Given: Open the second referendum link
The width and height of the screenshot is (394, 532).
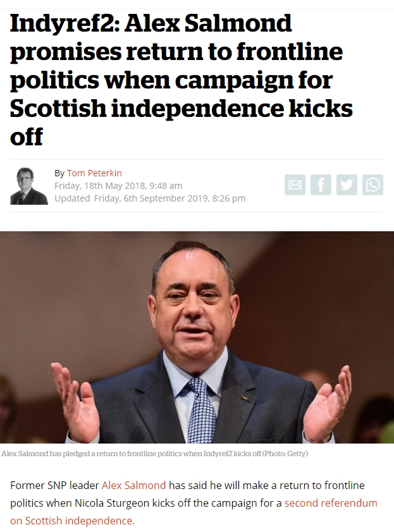Looking at the screenshot, I should [x=331, y=503].
